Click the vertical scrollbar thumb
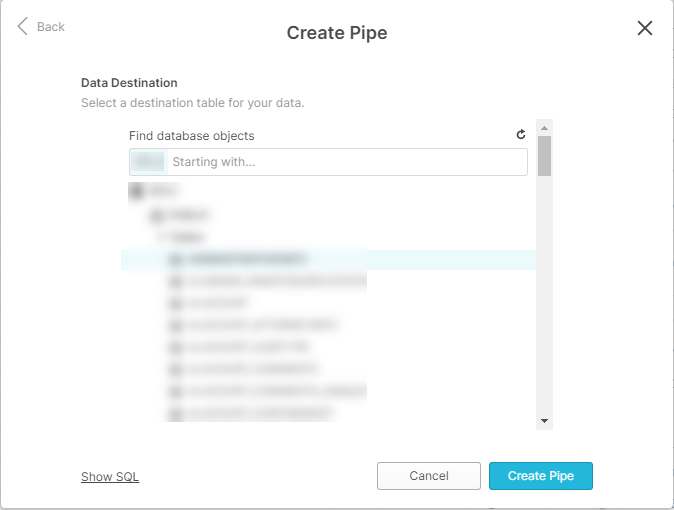674x510 pixels. 544,156
